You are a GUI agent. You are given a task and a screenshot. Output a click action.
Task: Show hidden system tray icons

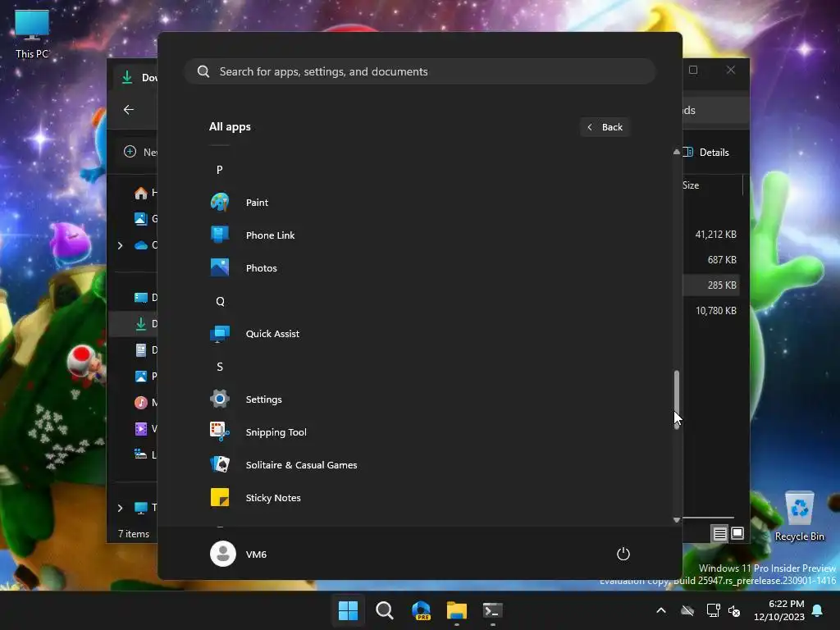click(661, 610)
